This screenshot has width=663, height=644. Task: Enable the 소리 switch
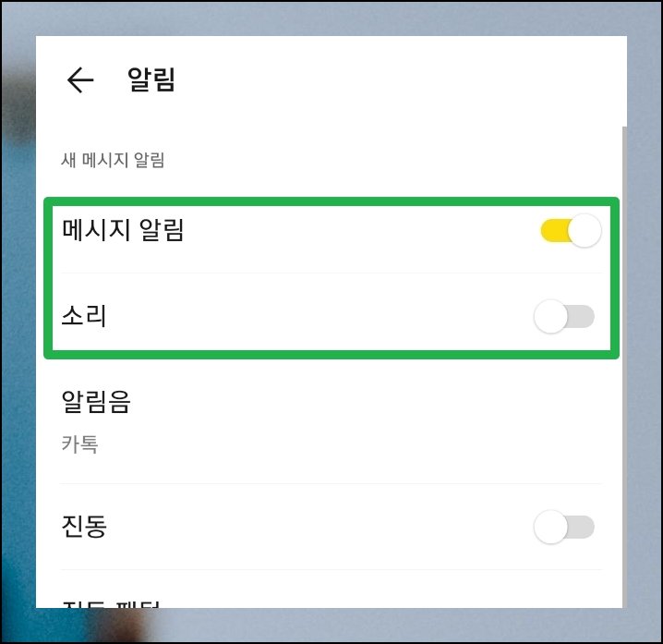tap(564, 316)
